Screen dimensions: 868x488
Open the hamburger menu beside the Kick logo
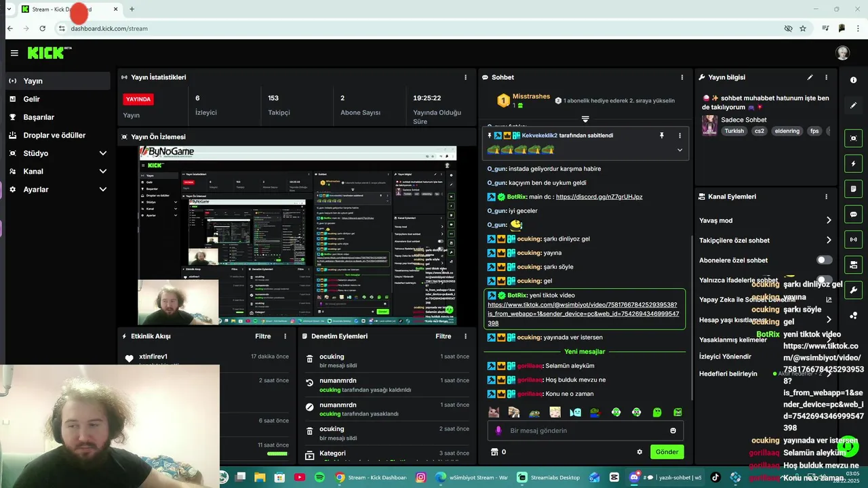(x=14, y=53)
